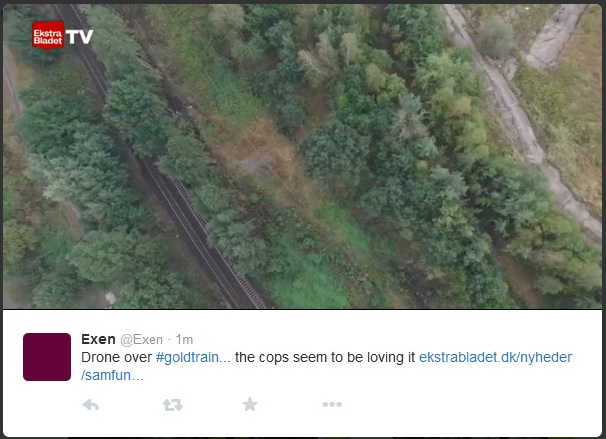The width and height of the screenshot is (606, 439).
Task: Favorite the tweet with the star icon
Action: (250, 404)
